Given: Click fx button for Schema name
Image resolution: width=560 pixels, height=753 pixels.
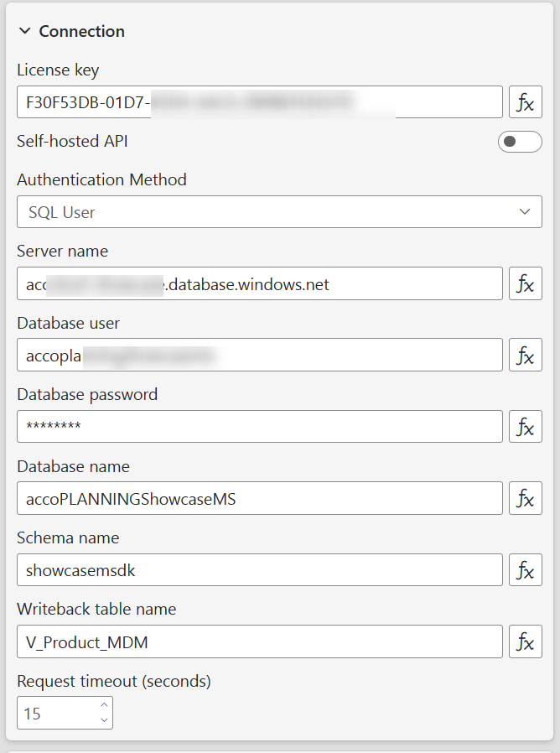Looking at the screenshot, I should [x=526, y=570].
